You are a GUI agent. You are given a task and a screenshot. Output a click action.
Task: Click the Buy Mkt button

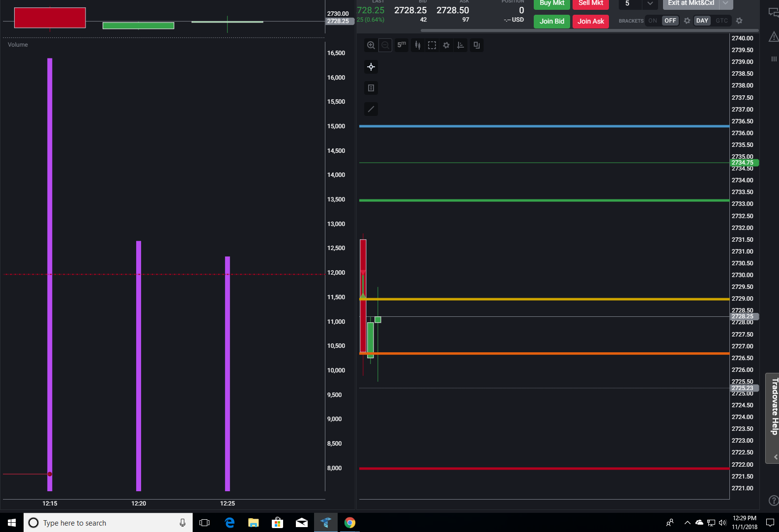pyautogui.click(x=552, y=4)
